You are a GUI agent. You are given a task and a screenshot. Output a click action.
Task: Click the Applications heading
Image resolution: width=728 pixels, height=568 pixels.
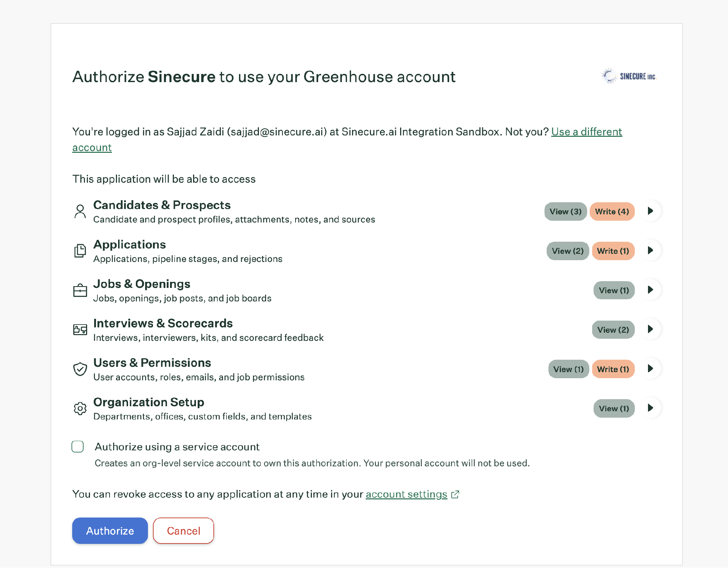(x=129, y=245)
